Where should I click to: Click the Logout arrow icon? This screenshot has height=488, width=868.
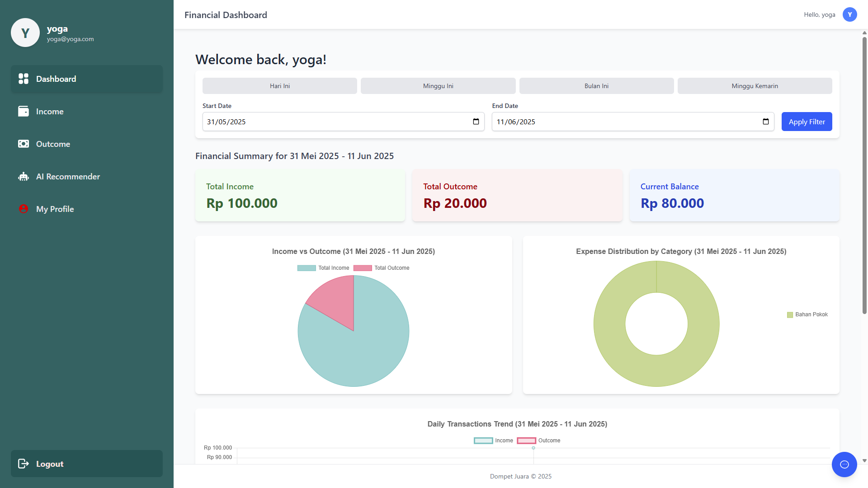(24, 464)
